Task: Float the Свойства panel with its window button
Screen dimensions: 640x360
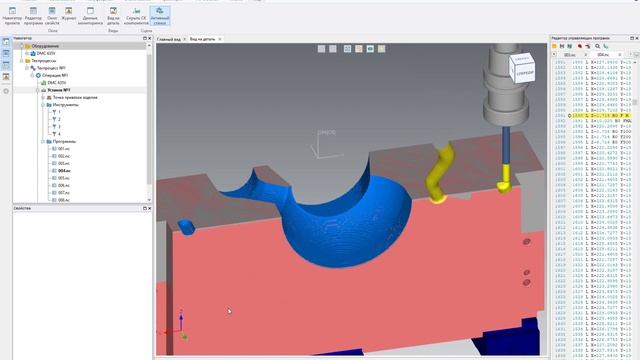Action: point(144,208)
